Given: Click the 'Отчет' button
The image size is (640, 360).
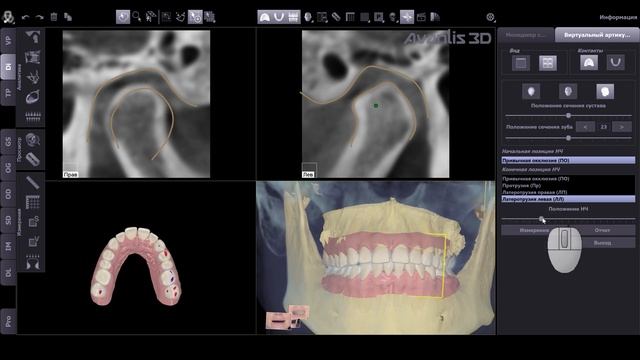Looking at the screenshot, I should coord(602,230).
